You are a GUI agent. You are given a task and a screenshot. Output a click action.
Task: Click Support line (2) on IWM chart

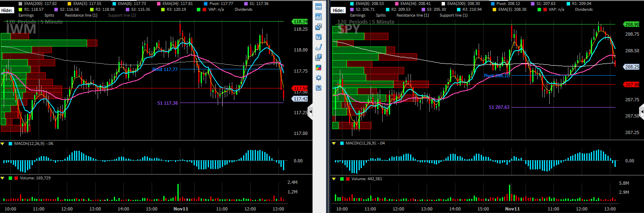[122, 15]
